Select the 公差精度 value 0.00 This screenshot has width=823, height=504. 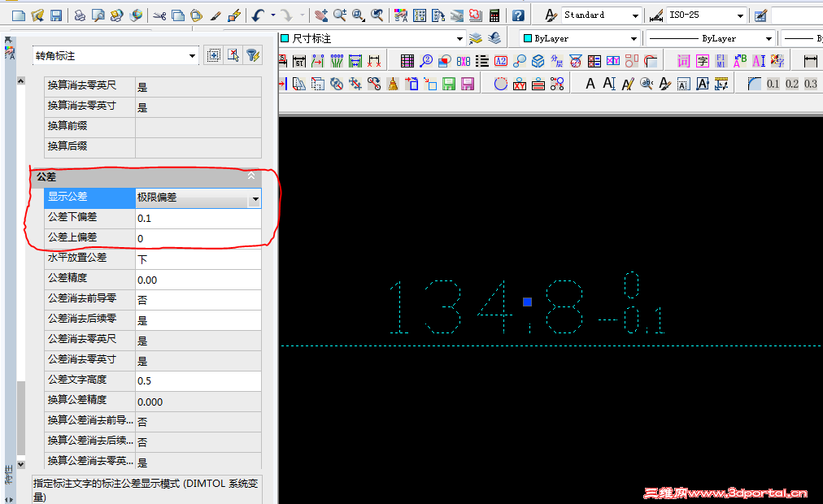pos(198,280)
